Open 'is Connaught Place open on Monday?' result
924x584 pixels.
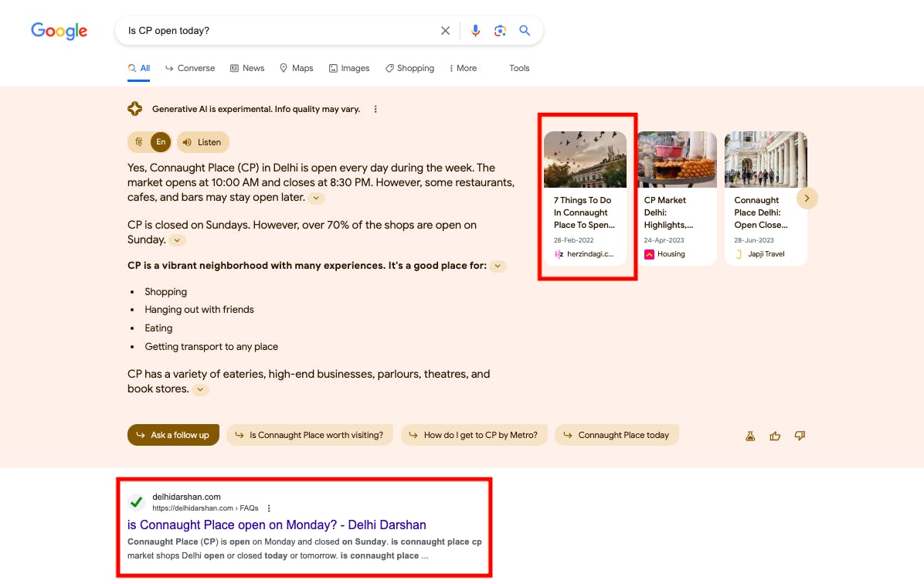pyautogui.click(x=277, y=525)
